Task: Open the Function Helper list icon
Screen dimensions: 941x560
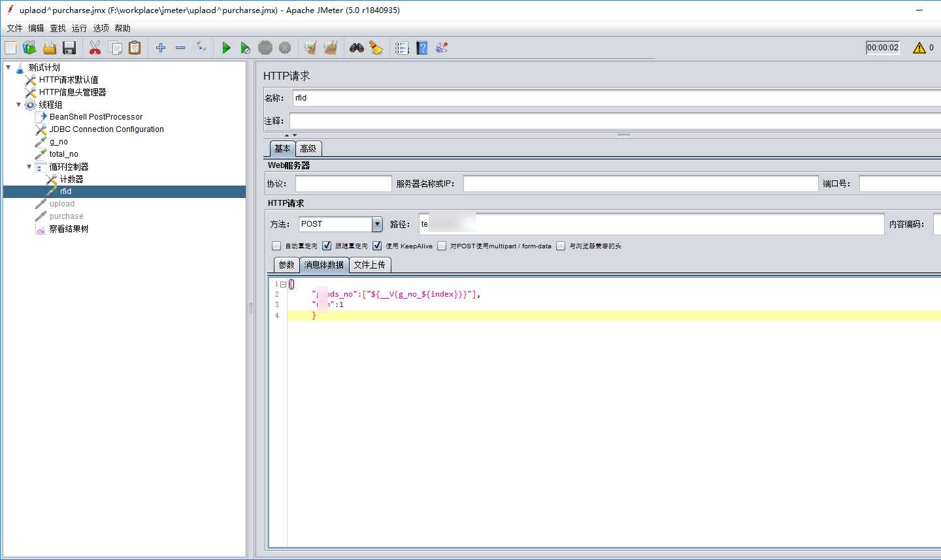Action: (x=402, y=48)
